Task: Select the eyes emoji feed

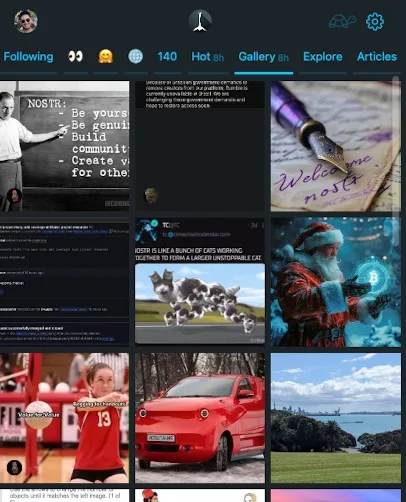Action: click(76, 56)
